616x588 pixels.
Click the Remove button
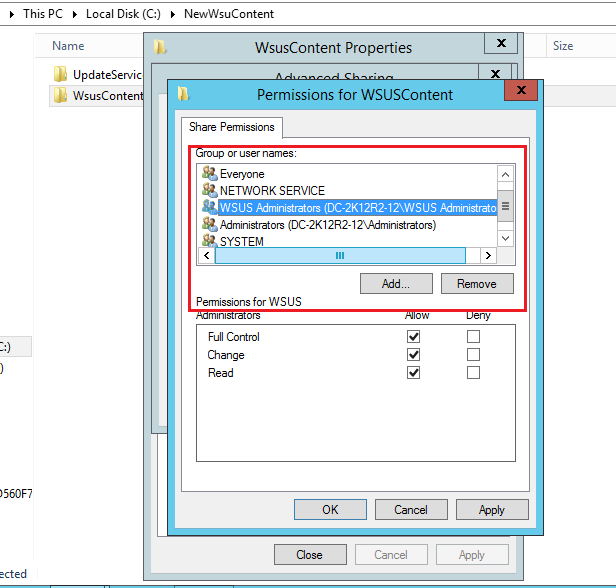477,284
